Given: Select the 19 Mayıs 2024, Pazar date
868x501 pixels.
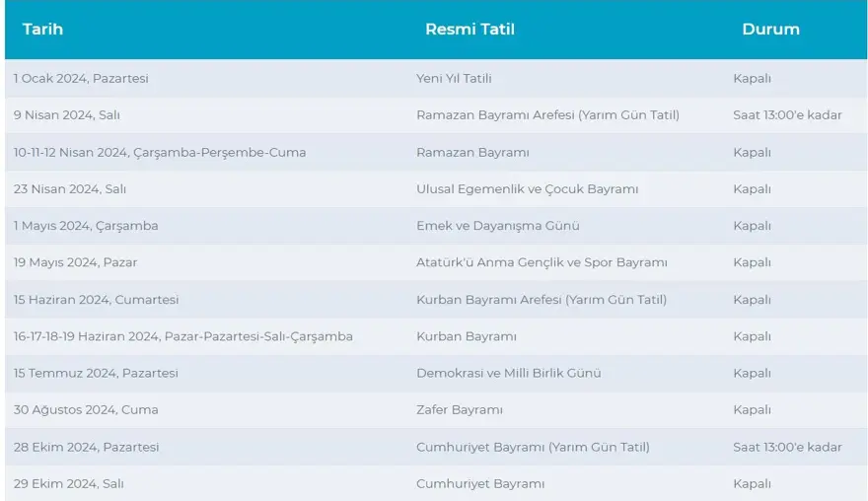Looking at the screenshot, I should [x=76, y=262].
